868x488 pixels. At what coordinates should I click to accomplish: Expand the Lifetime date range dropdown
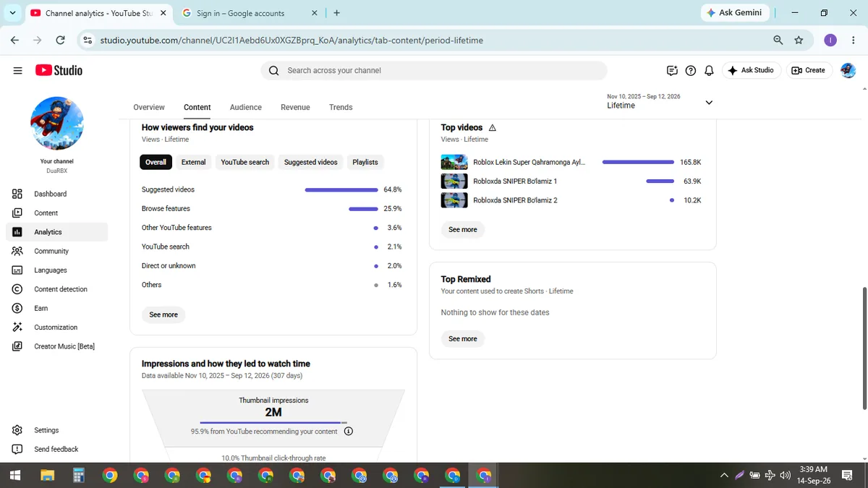coord(709,103)
